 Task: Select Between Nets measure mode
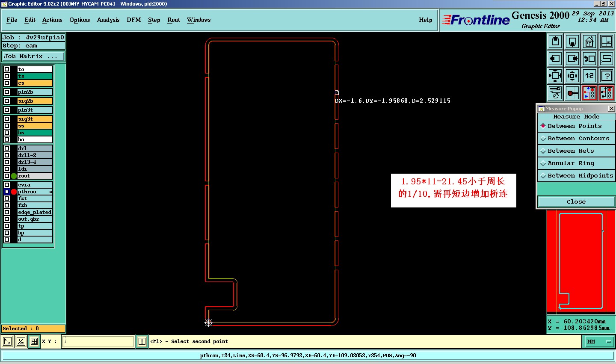click(x=576, y=151)
